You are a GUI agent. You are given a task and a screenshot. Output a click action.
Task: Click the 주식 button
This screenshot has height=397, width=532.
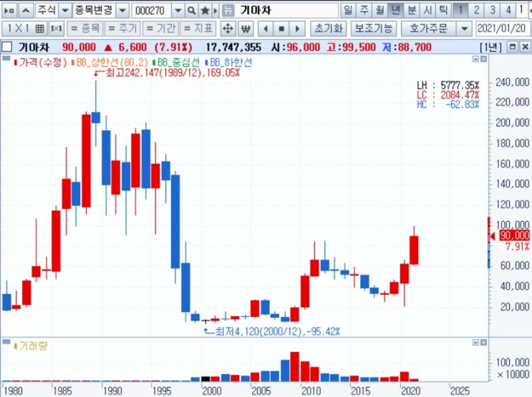click(47, 11)
